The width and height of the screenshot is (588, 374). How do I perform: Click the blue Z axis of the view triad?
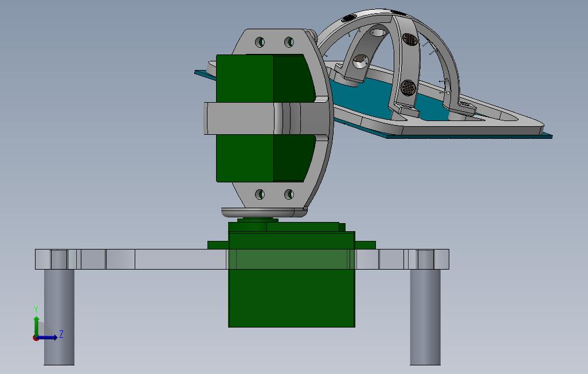coord(48,337)
